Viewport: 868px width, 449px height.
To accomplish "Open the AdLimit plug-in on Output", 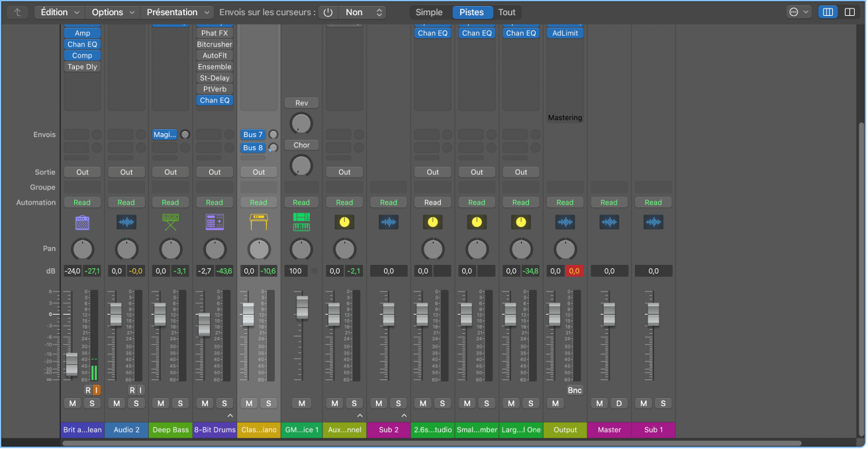I will click(565, 33).
